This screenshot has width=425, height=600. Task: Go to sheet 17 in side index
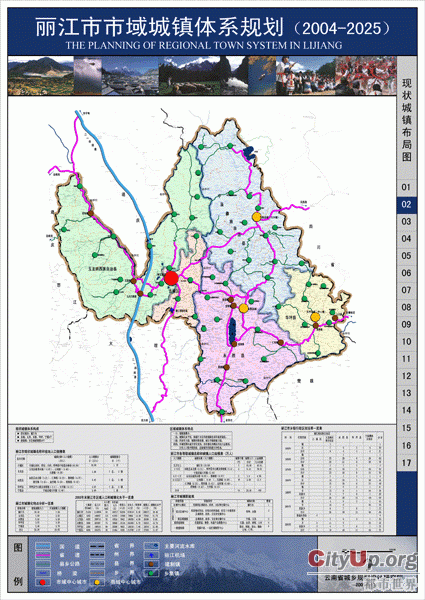[406, 463]
